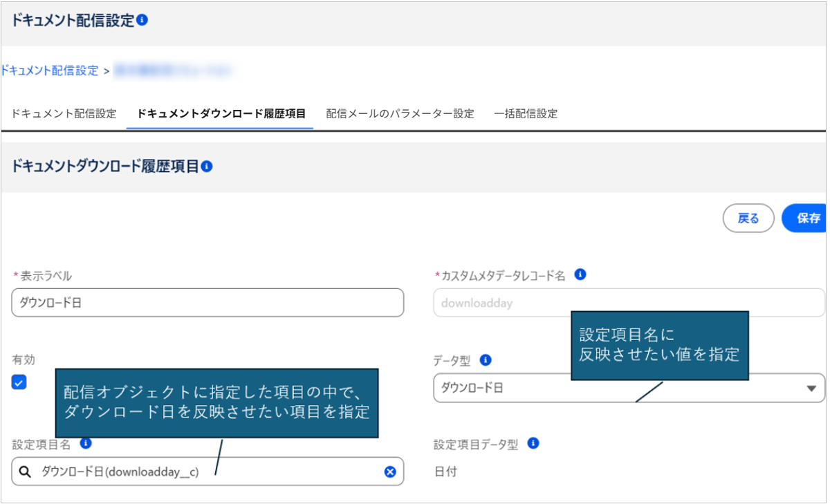The image size is (830, 504).
Task: Open the データ型 dropdown
Action: click(x=811, y=389)
